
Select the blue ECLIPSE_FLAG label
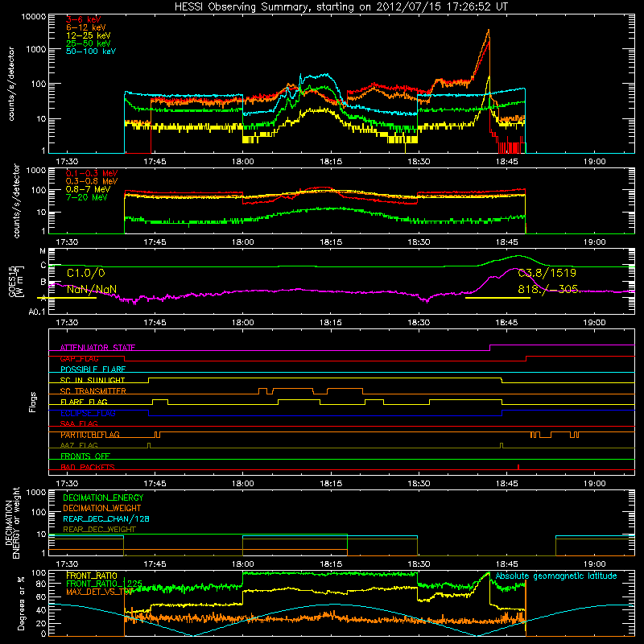(x=88, y=413)
